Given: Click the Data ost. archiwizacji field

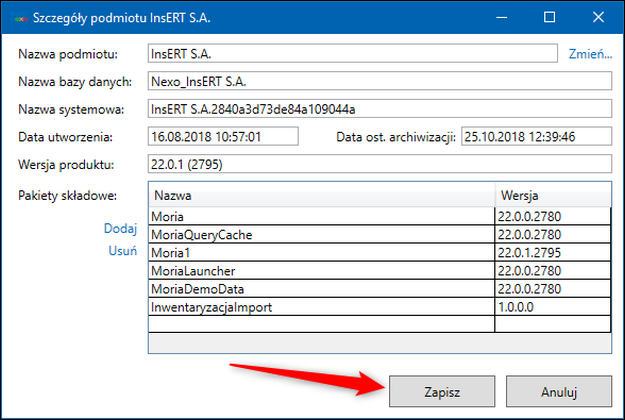Looking at the screenshot, I should pos(535,137).
